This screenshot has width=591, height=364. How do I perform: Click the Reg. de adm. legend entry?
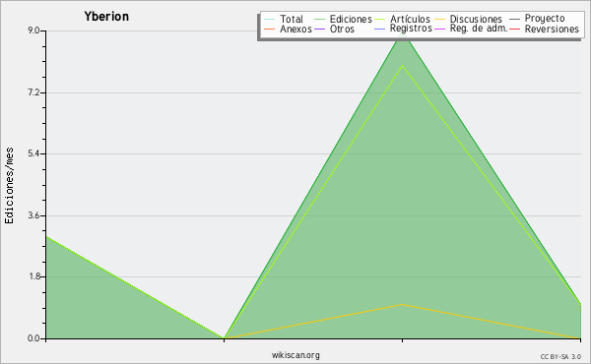pyautogui.click(x=479, y=29)
